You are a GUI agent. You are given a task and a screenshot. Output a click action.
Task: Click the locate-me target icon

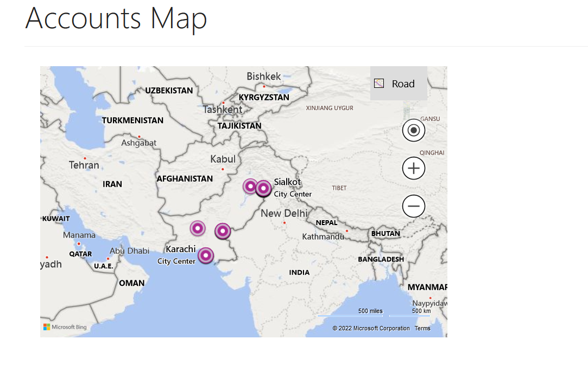[413, 130]
